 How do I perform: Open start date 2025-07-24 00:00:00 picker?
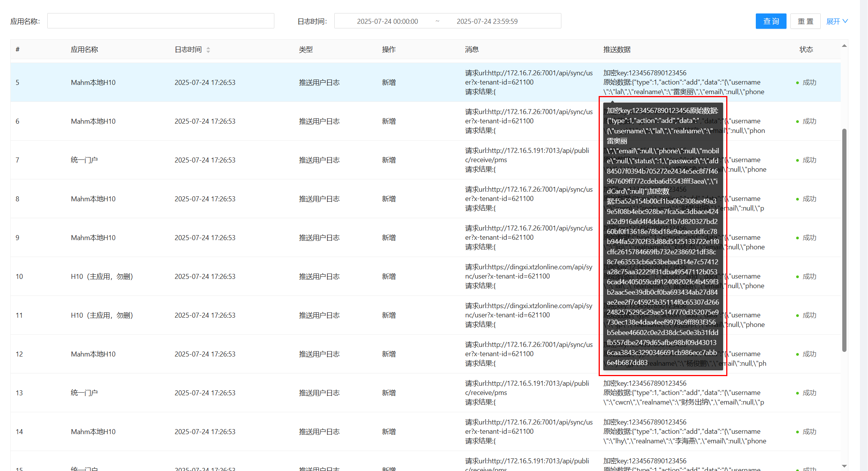click(387, 22)
